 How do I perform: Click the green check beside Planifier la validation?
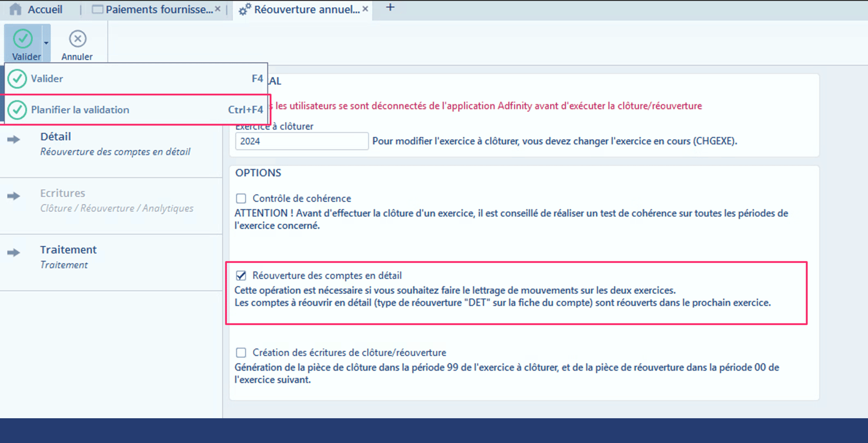pos(16,110)
